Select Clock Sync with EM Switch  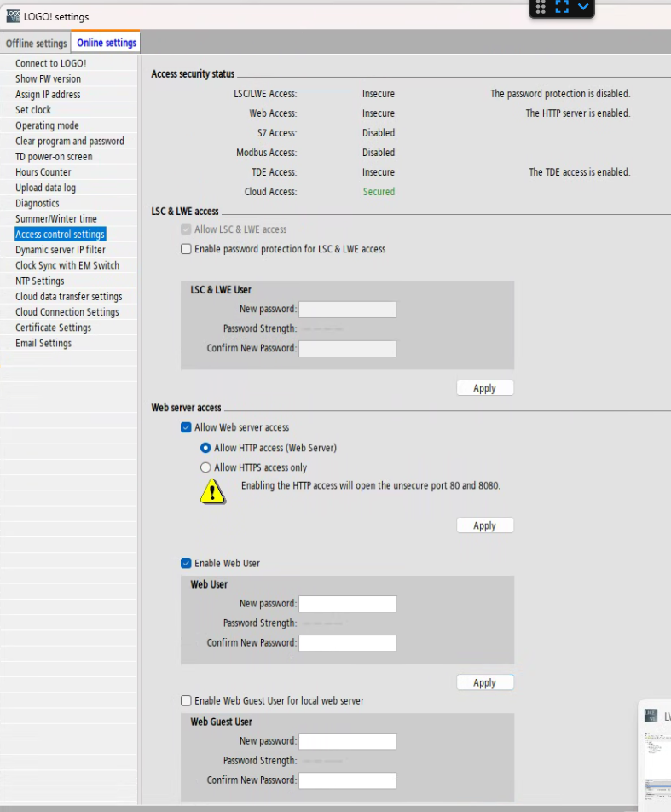click(67, 265)
